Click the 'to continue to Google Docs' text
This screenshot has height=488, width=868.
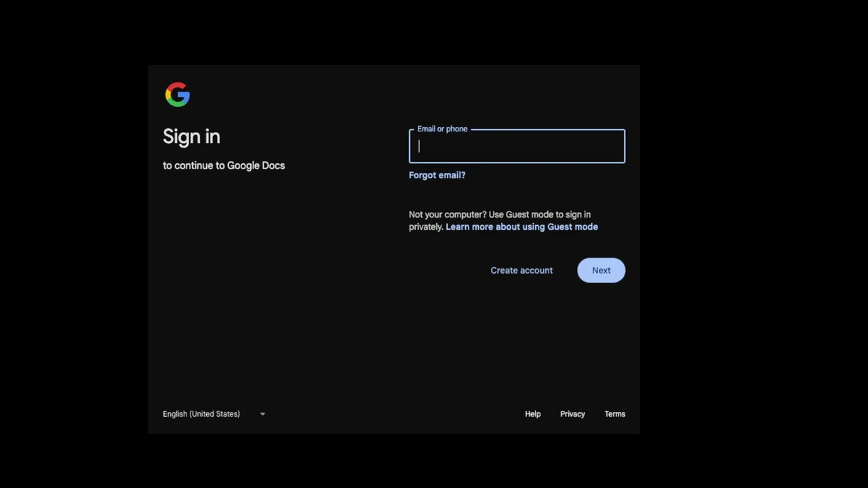click(x=224, y=165)
